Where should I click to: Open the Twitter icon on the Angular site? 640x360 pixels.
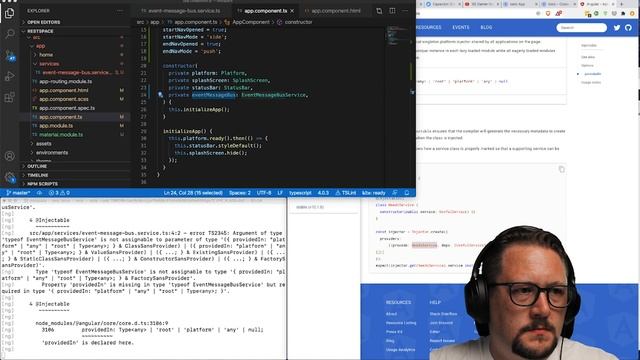(x=617, y=27)
